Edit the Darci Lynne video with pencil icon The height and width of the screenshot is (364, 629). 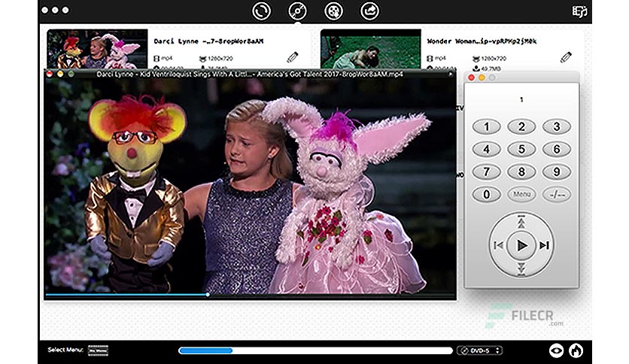pos(293,57)
